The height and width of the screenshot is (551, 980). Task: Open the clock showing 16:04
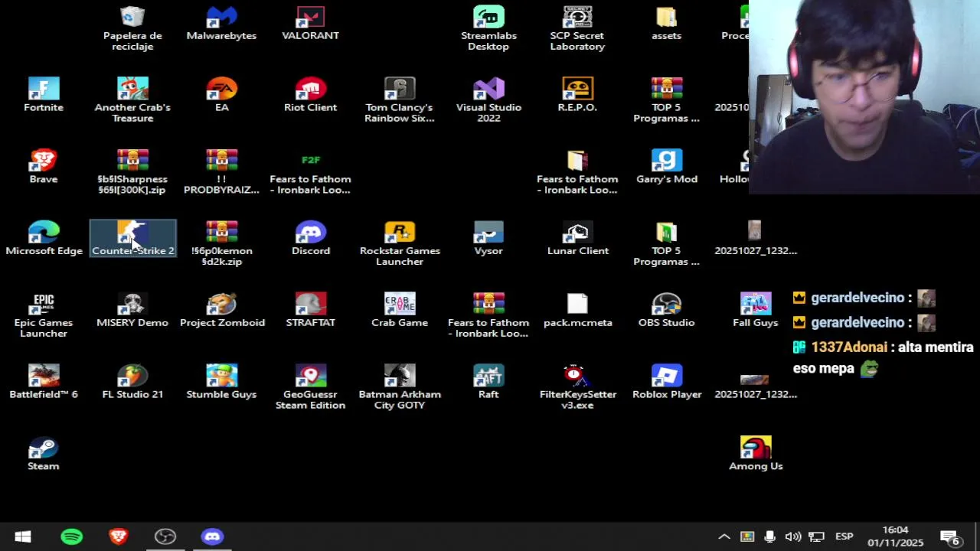coord(895,536)
